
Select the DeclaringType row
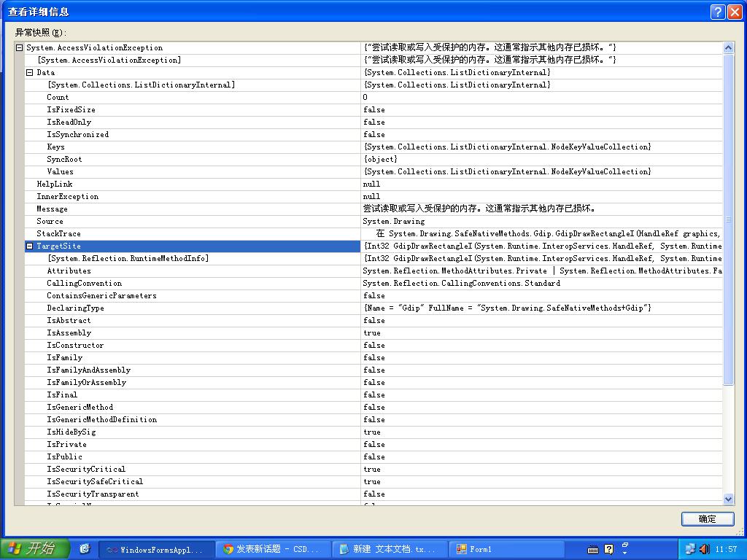[x=373, y=308]
